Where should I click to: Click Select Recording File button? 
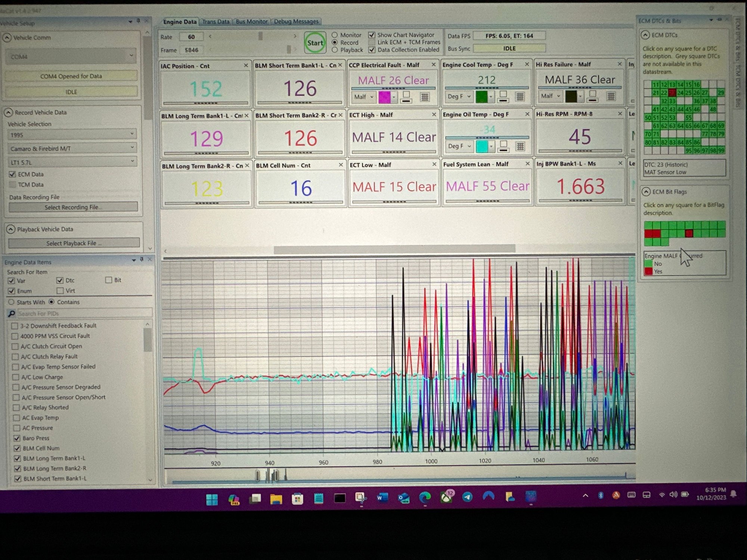(73, 207)
